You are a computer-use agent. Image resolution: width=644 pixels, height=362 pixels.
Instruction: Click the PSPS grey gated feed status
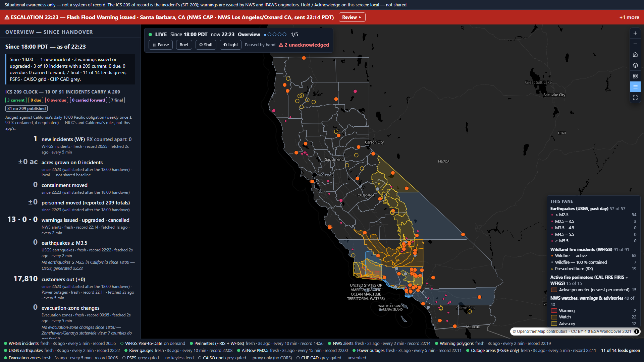pos(158,358)
